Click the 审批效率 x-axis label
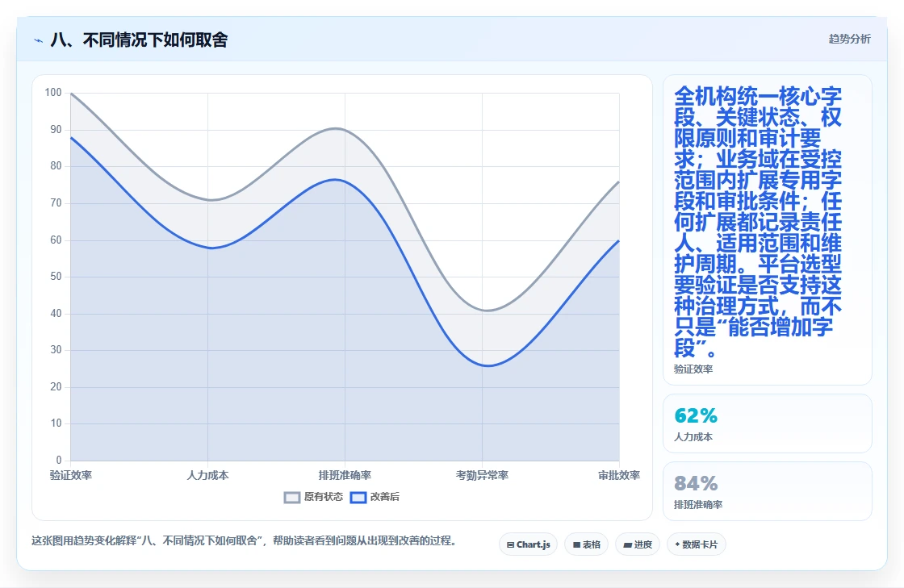Viewport: 904px width, 588px height. coord(618,476)
